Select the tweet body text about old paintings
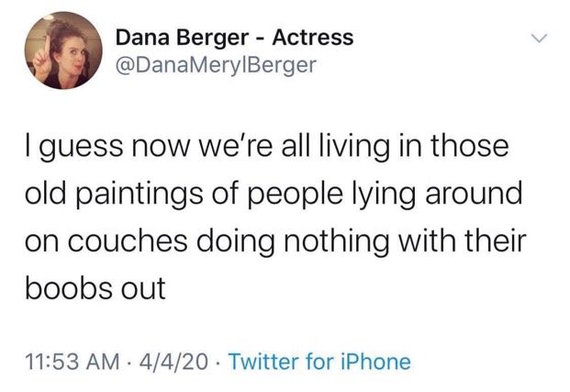 click(x=276, y=217)
